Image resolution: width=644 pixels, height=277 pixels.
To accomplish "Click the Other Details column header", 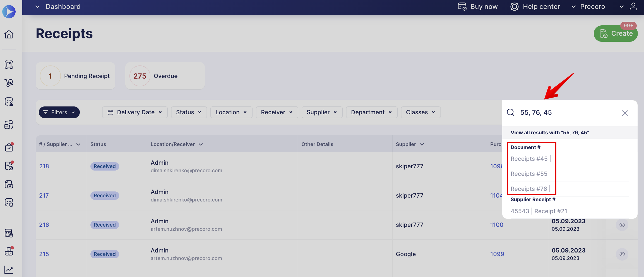I will (317, 144).
